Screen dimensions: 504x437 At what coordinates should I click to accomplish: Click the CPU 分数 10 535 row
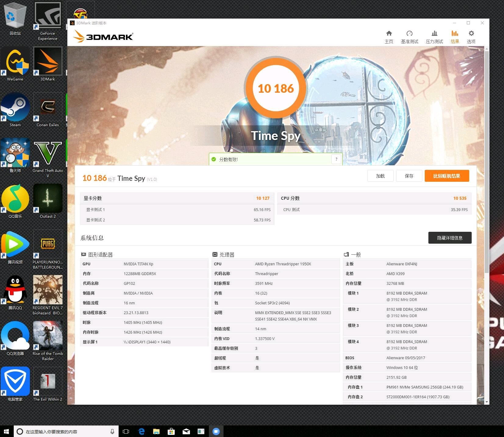coord(374,198)
